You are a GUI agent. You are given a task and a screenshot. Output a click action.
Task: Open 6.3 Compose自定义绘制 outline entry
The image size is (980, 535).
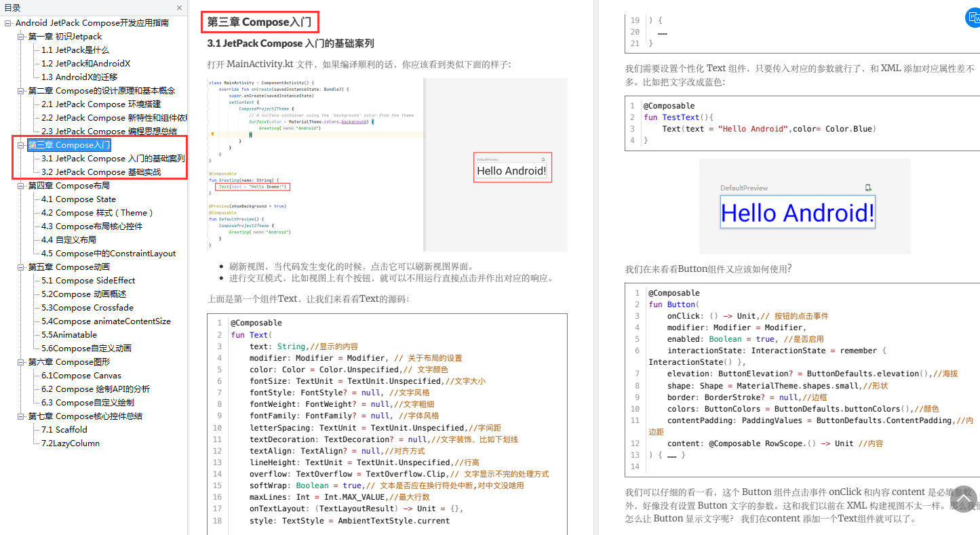coord(87,403)
